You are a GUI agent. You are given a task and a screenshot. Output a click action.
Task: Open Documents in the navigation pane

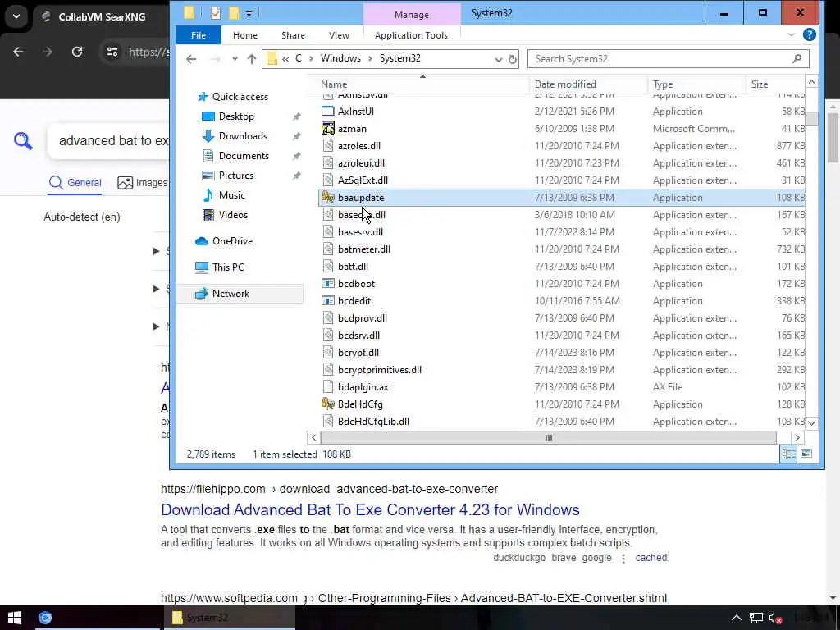click(x=244, y=156)
